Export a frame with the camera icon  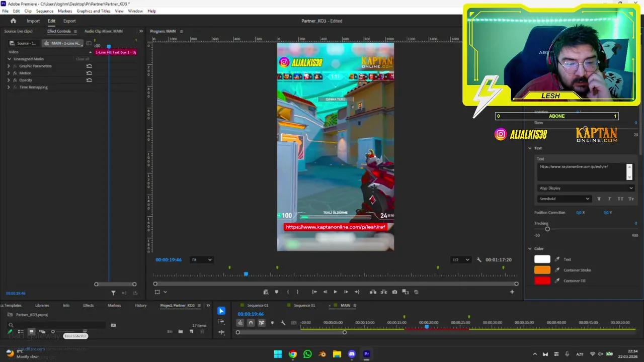tap(394, 292)
